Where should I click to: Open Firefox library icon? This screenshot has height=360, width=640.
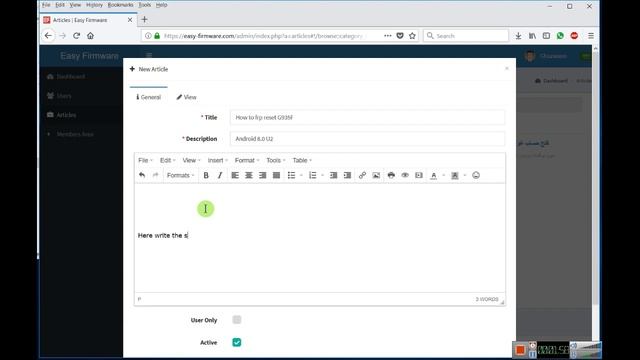point(532,36)
